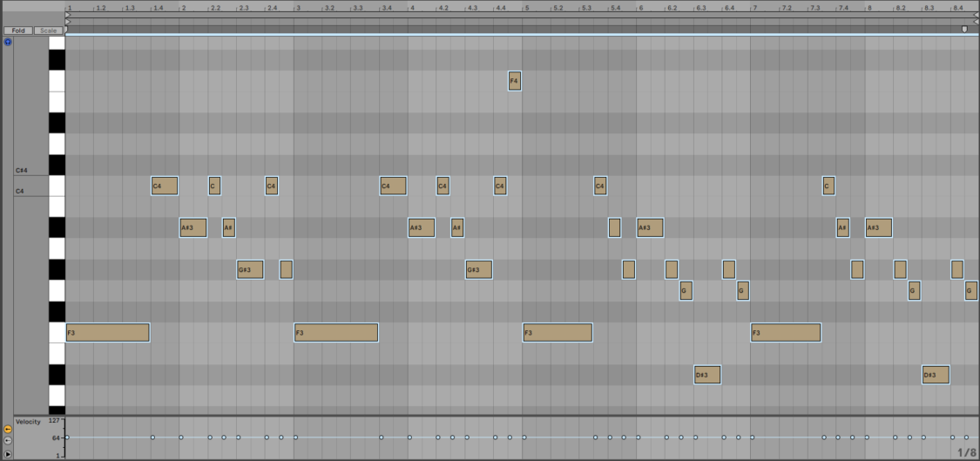Screen dimensions: 980x461
Task: Toggle the Fold button
Action: pyautogui.click(x=18, y=31)
